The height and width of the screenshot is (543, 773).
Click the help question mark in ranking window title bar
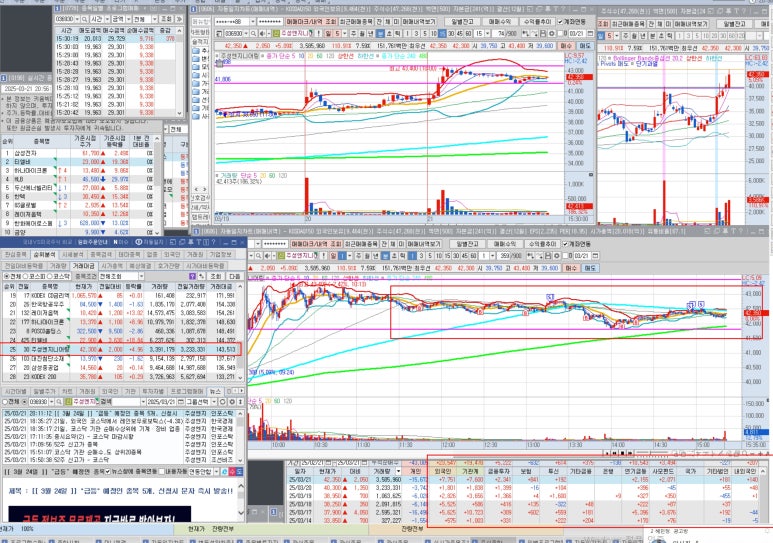tap(213, 242)
